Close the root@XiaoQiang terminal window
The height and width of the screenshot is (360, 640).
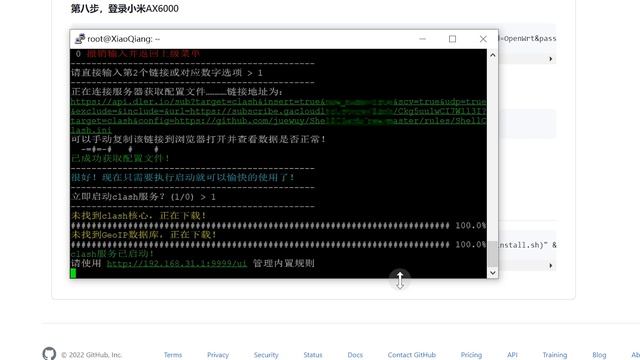483,39
